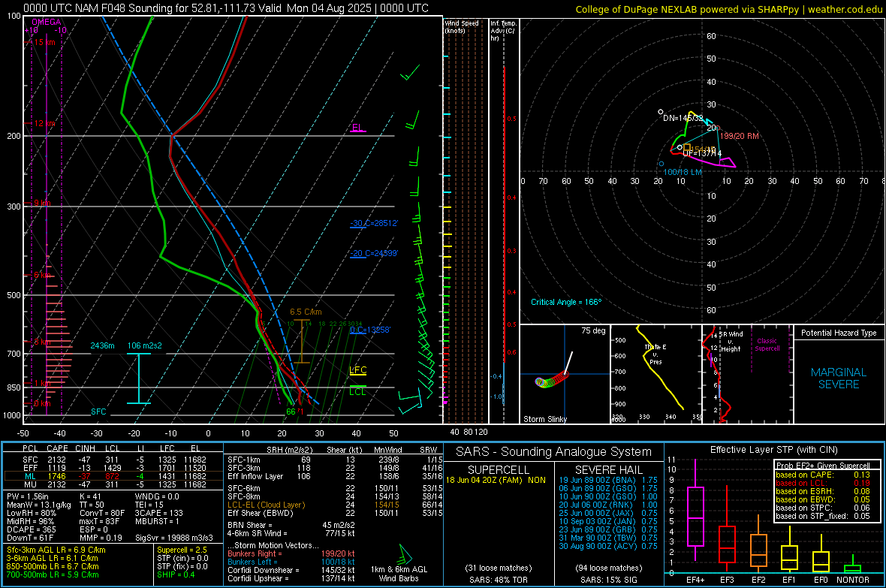Click the 'Storm Slinky' panel label
The height and width of the screenshot is (588, 886).
click(544, 419)
